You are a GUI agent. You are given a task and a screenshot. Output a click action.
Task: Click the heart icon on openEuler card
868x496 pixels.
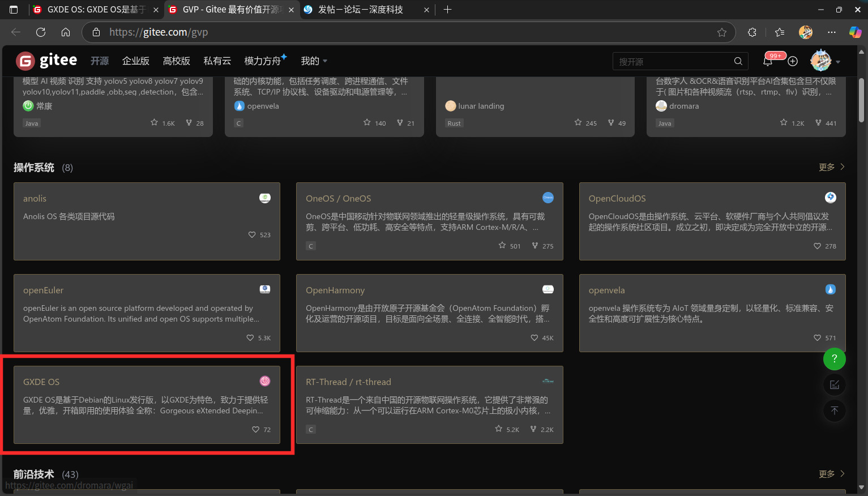click(250, 337)
